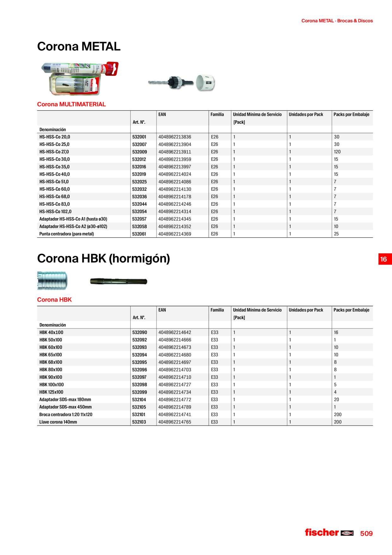Select row 'HS-HSS-Co 51,0'
The height and width of the screenshot is (555, 392).
click(x=205, y=182)
